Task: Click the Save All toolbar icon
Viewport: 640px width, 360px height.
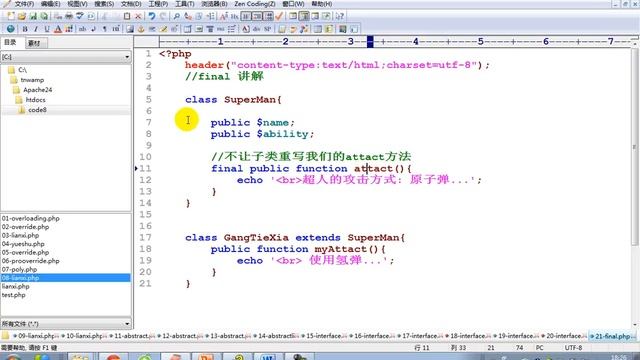Action: pyautogui.click(x=44, y=16)
